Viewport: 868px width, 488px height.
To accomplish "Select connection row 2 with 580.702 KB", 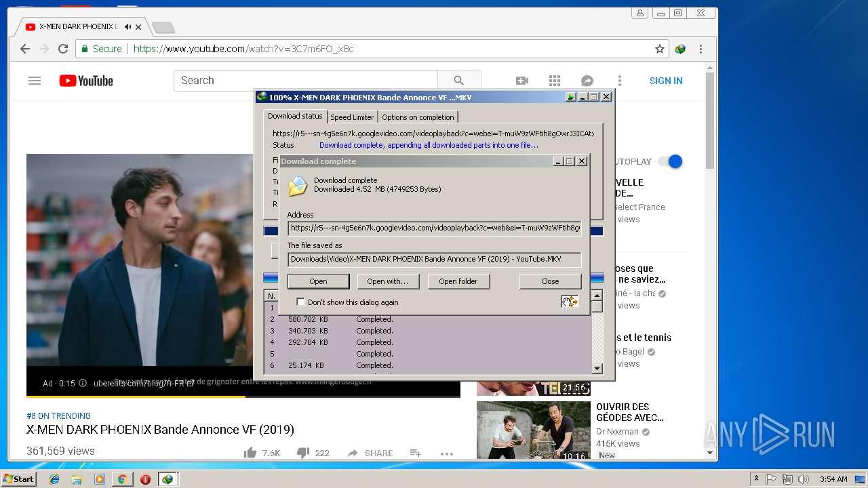I will tap(427, 319).
